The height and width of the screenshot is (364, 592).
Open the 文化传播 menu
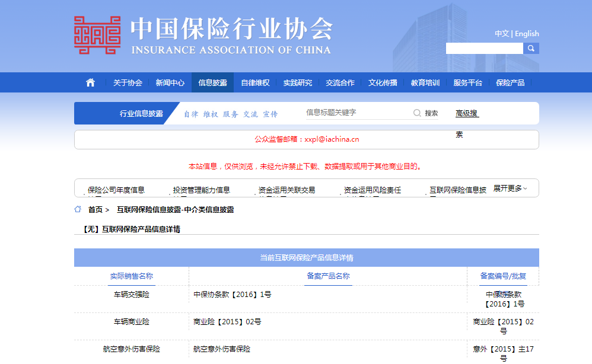pyautogui.click(x=383, y=82)
